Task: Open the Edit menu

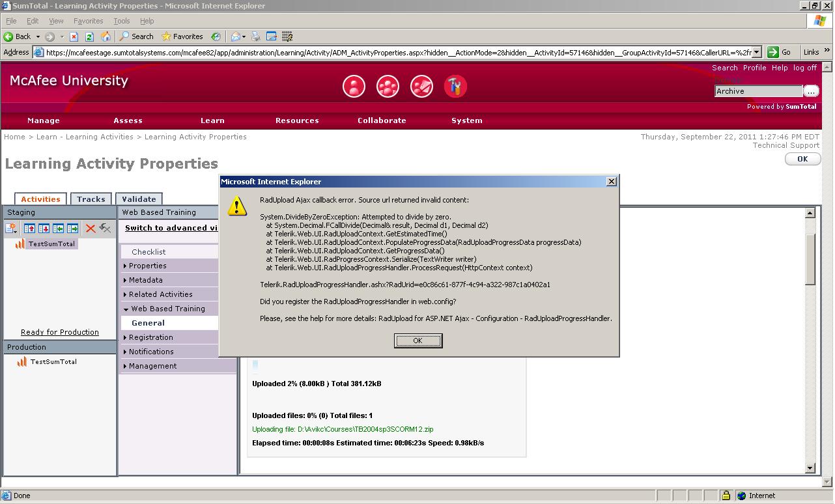Action: [x=33, y=21]
